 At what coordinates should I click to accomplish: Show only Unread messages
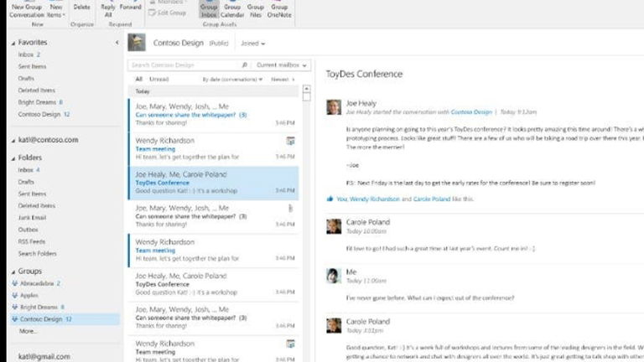click(x=159, y=79)
